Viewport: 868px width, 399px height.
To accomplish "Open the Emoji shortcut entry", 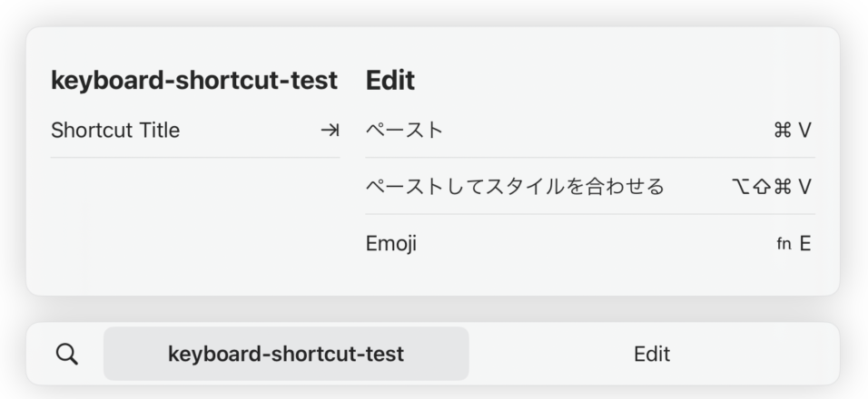I will coord(590,243).
